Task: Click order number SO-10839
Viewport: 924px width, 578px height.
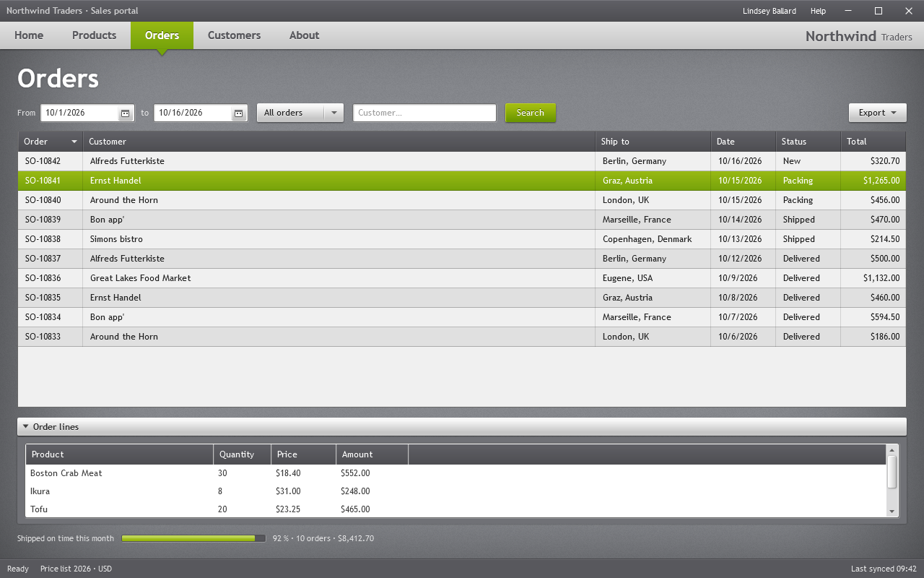Action: coord(43,220)
